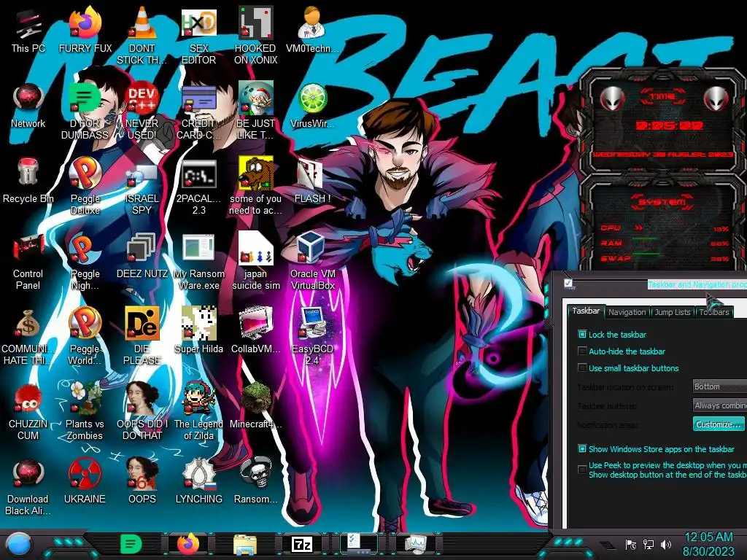Open Firefox from the taskbar
747x560 pixels.
click(x=188, y=544)
